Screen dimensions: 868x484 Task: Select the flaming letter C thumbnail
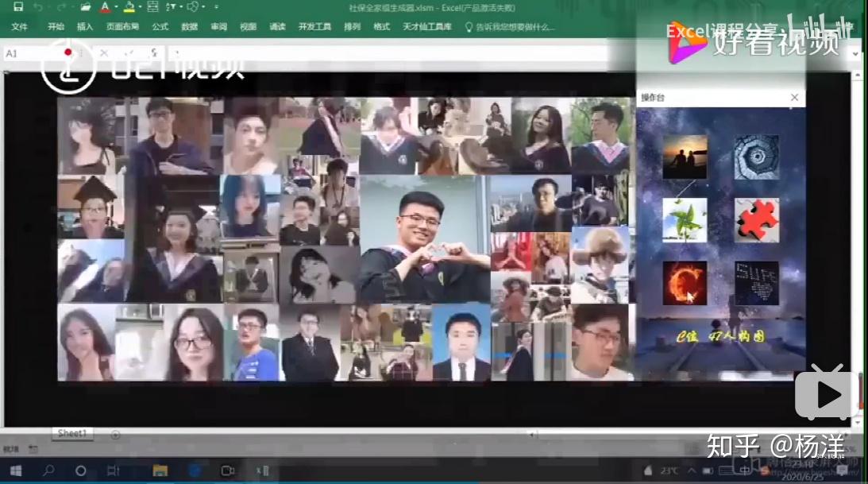[x=685, y=283]
